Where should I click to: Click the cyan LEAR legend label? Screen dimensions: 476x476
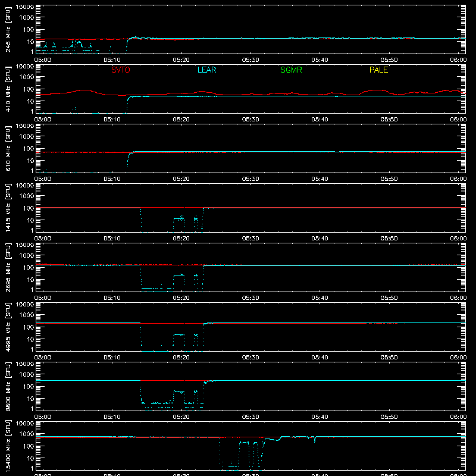coord(206,70)
